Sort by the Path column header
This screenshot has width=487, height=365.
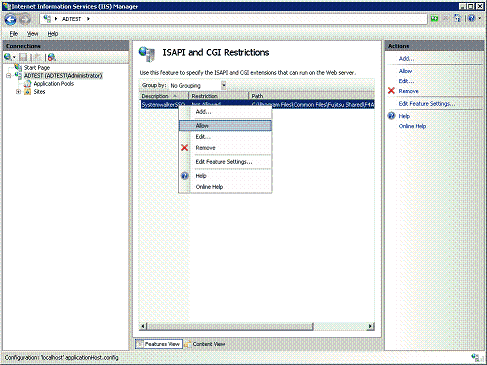click(x=312, y=96)
